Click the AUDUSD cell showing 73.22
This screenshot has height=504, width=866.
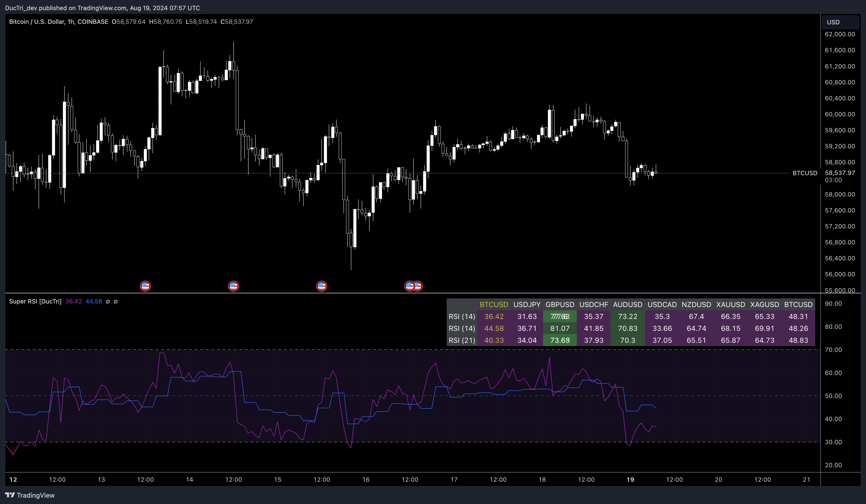click(x=628, y=316)
